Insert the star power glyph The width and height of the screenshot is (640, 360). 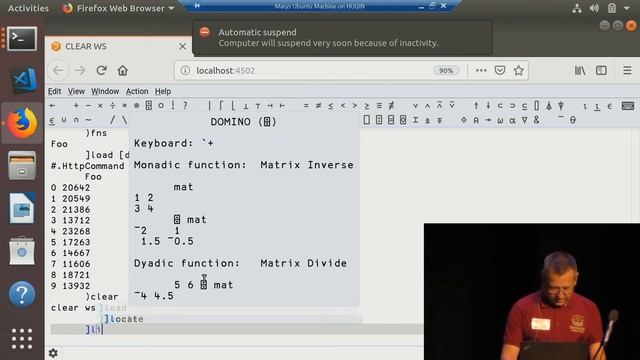pyautogui.click(x=124, y=106)
